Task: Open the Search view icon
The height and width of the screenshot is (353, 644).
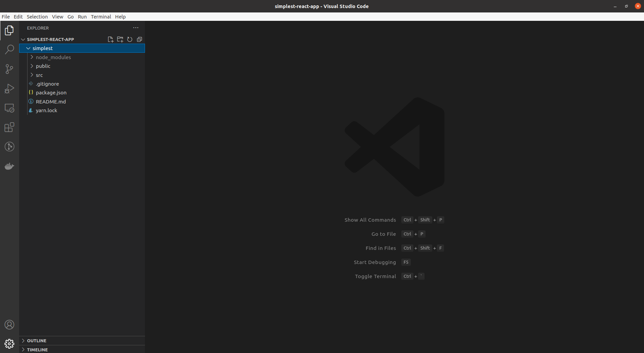Action: tap(9, 50)
